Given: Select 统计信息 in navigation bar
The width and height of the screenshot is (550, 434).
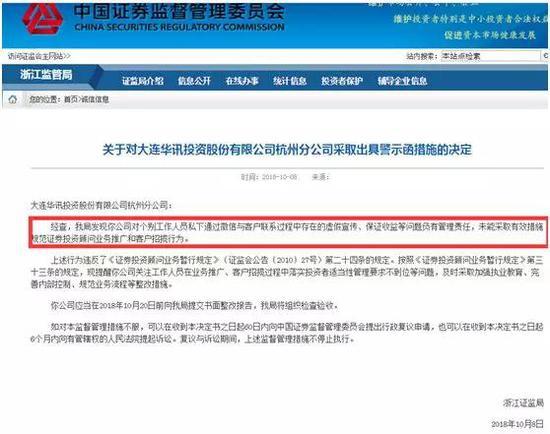Looking at the screenshot, I should click(x=290, y=81).
